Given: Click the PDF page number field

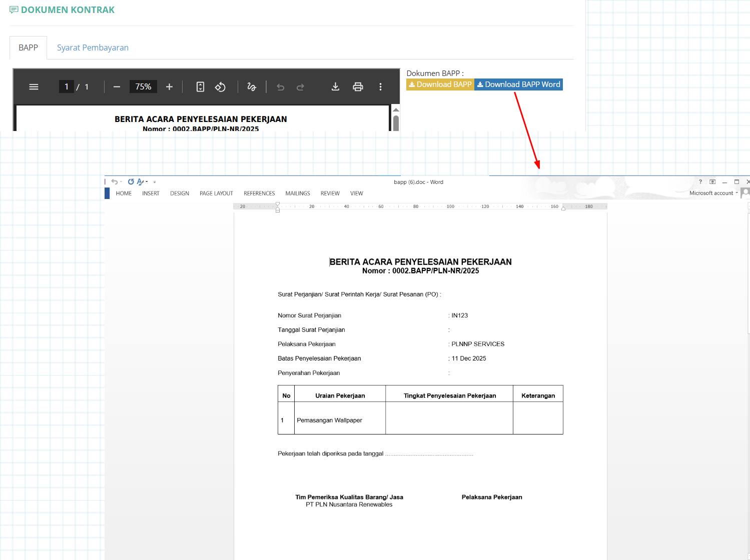Looking at the screenshot, I should tap(67, 87).
